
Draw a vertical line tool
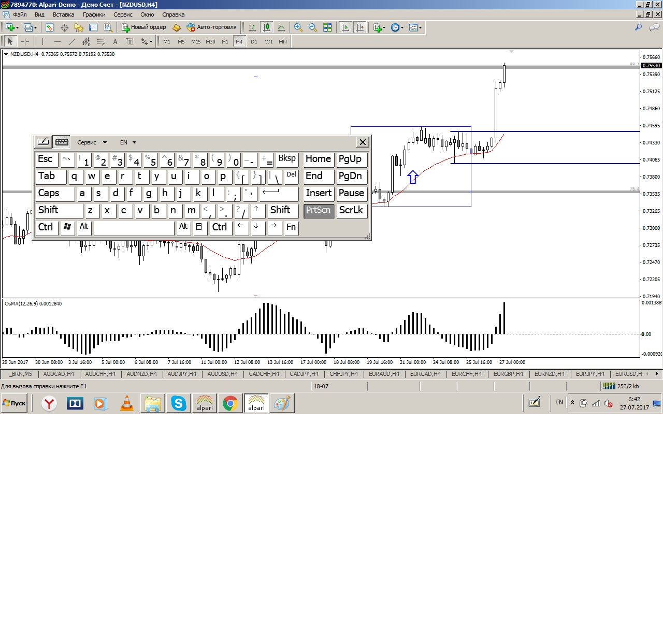coord(42,41)
